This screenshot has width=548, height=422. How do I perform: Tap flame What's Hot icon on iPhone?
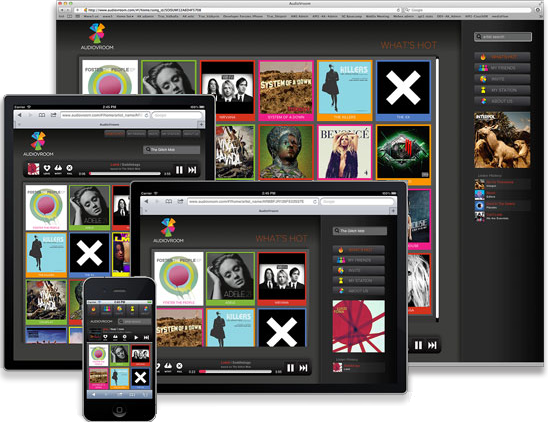pyautogui.click(x=94, y=309)
